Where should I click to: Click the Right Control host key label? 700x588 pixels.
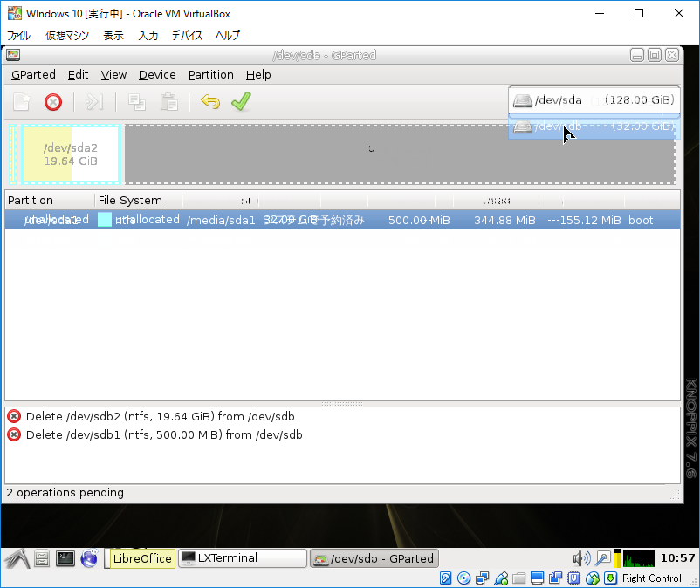(x=652, y=578)
